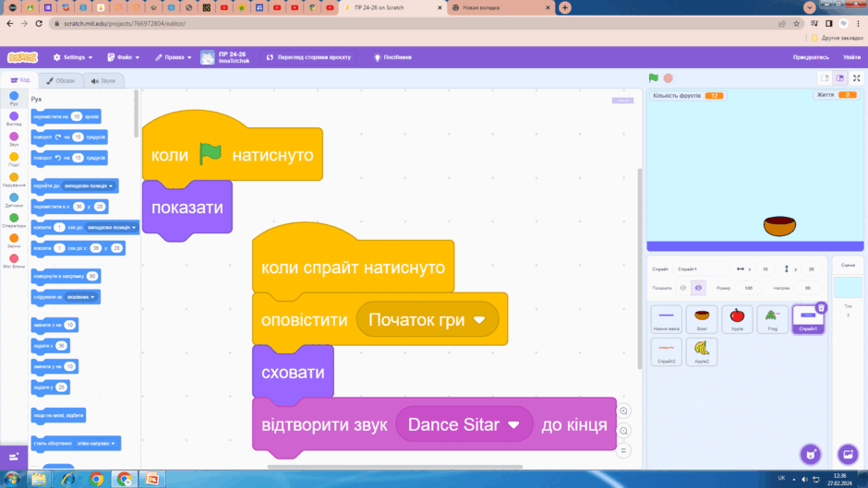This screenshot has height=488, width=868.
Task: Enter full screen stage mode
Action: pos(856,78)
